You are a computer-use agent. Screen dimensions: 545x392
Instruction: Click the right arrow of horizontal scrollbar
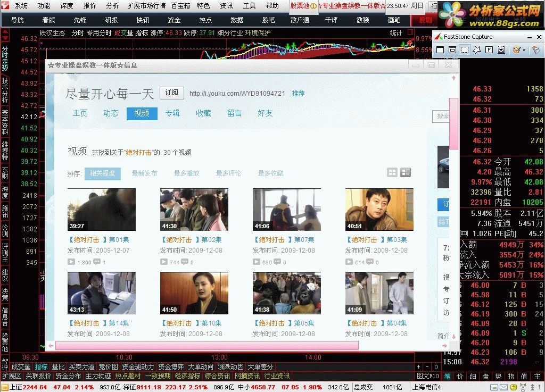click(444, 346)
